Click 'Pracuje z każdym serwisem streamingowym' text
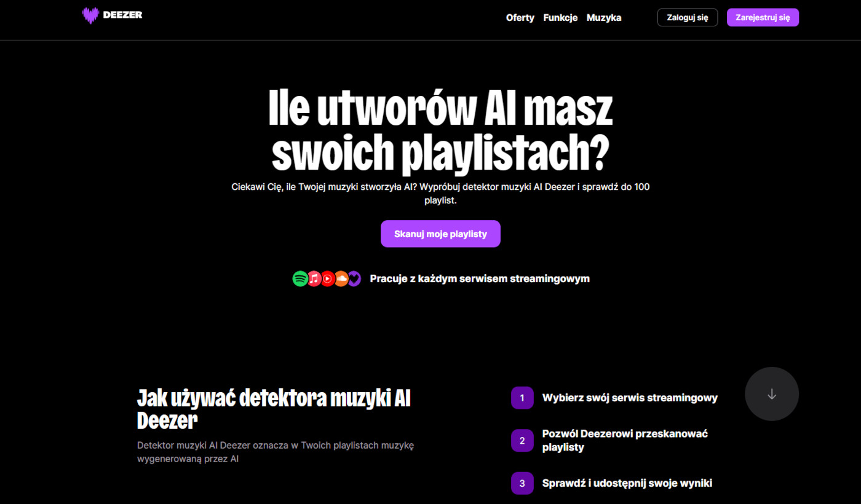The width and height of the screenshot is (861, 504). coord(480,279)
